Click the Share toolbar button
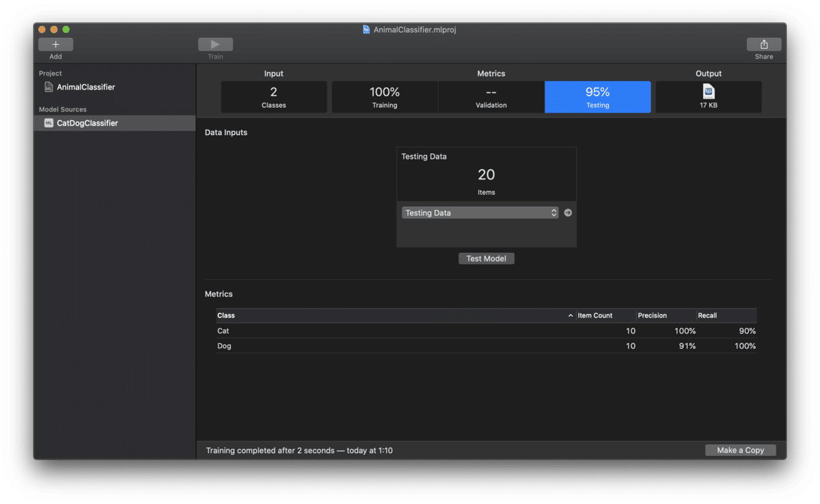 [x=764, y=44]
